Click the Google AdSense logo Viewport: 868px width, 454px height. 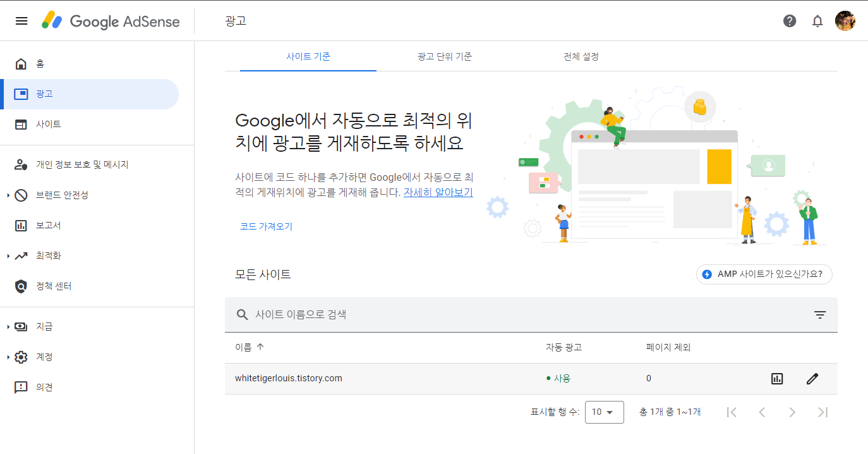point(111,21)
